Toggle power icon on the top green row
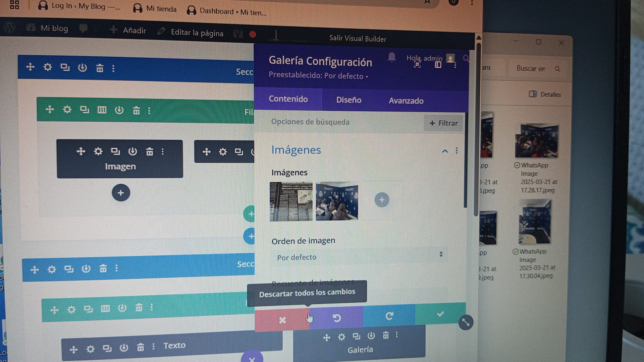 point(119,110)
